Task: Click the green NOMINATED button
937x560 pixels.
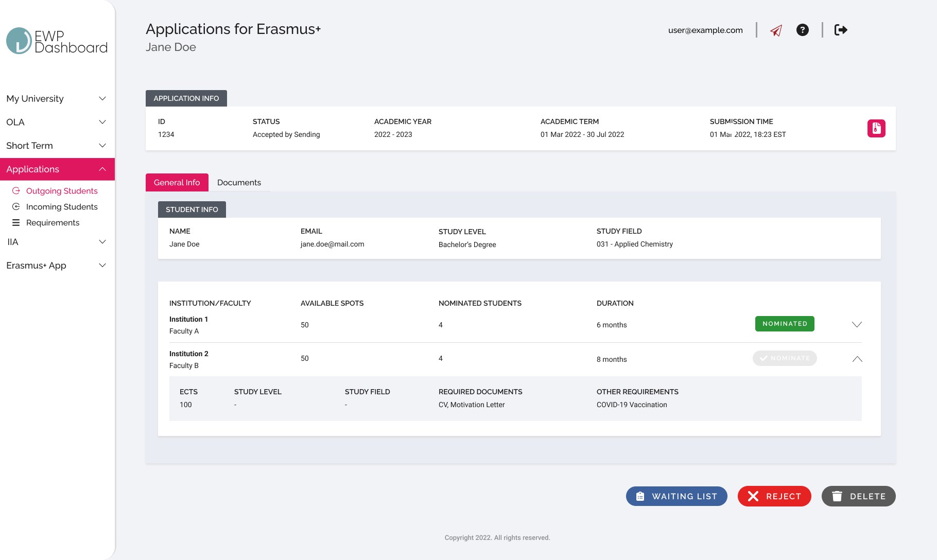Action: coord(785,324)
